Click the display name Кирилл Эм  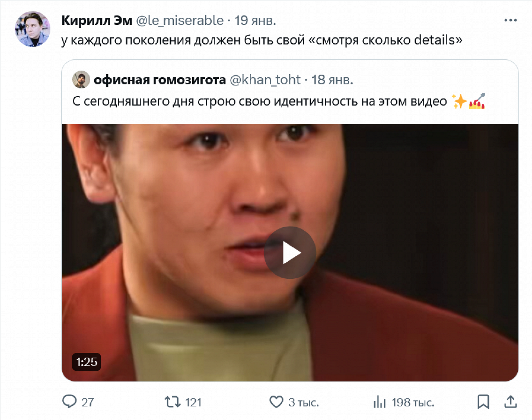click(97, 21)
